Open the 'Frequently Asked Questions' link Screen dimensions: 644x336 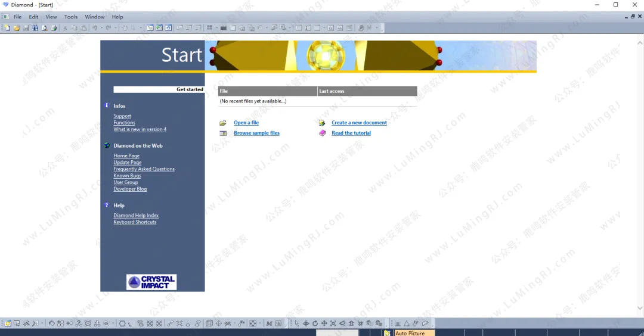(x=144, y=169)
